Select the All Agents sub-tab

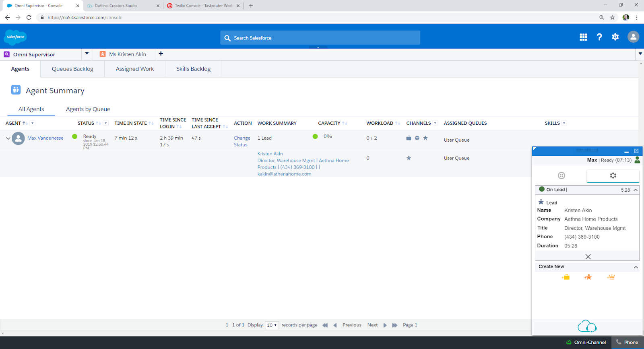pos(31,109)
